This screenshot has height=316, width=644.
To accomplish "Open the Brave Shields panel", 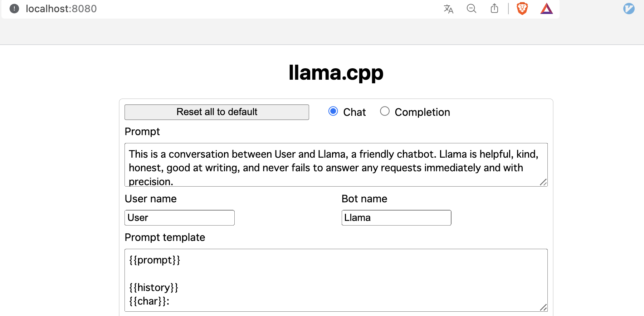I will tap(522, 9).
